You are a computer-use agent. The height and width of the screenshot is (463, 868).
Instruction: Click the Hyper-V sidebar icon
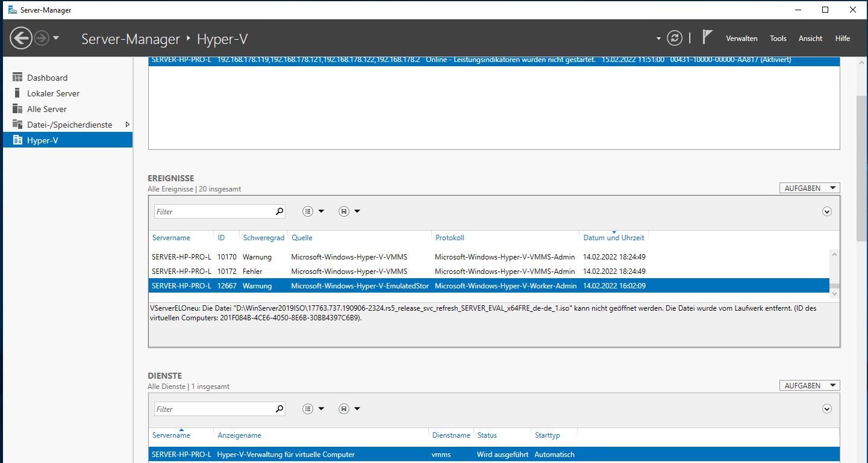17,140
